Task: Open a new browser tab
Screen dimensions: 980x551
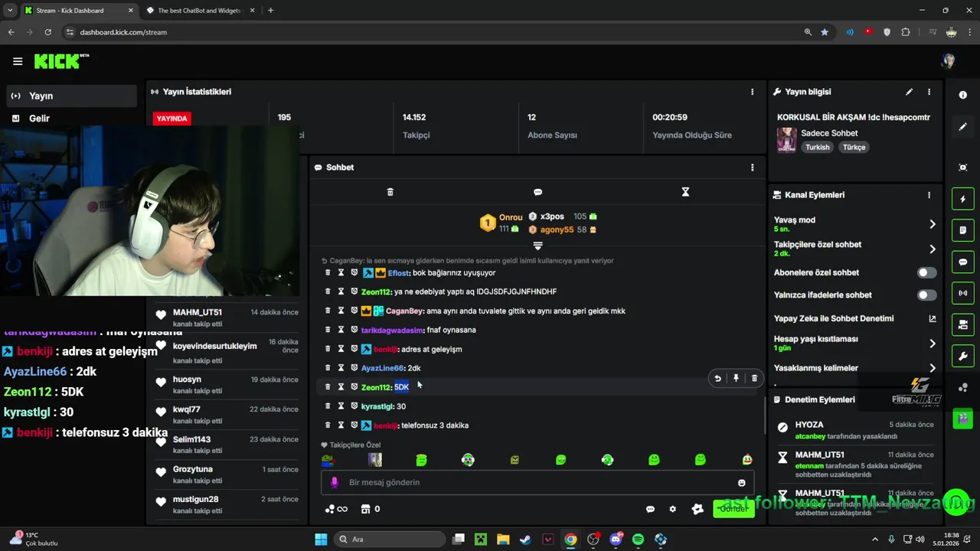Action: tap(270, 11)
